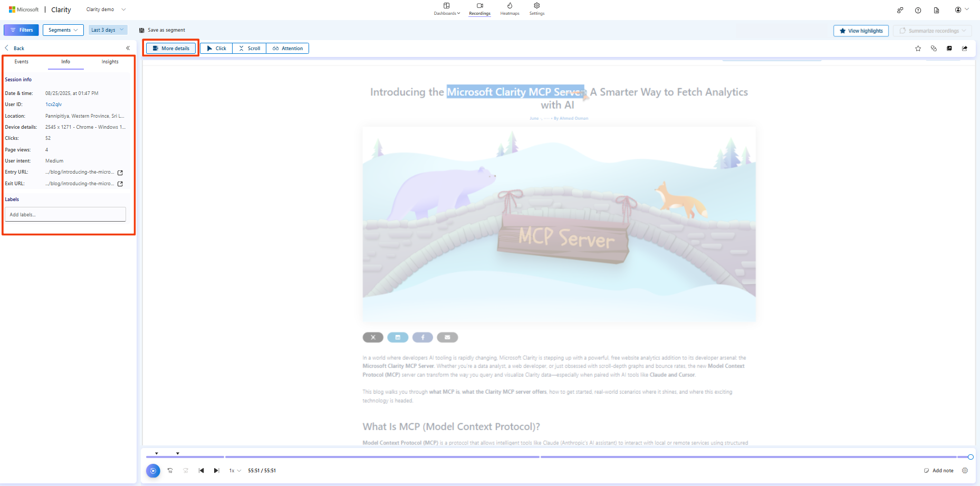
Task: Change the Last 3 days date range
Action: pos(108,30)
